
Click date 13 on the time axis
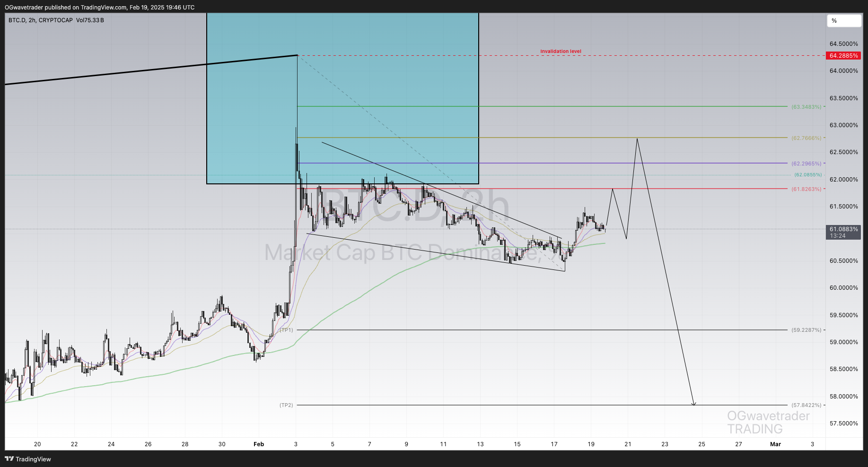pyautogui.click(x=480, y=444)
